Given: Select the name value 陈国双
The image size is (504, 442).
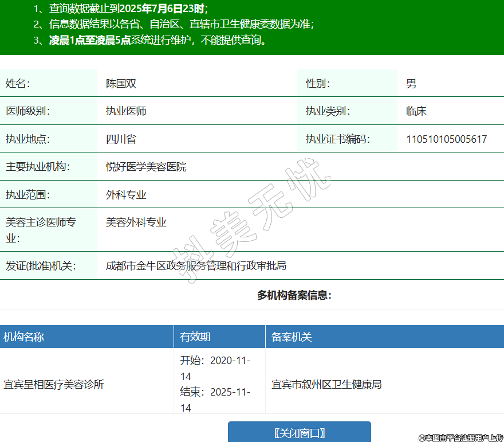Looking at the screenshot, I should coord(121,84).
